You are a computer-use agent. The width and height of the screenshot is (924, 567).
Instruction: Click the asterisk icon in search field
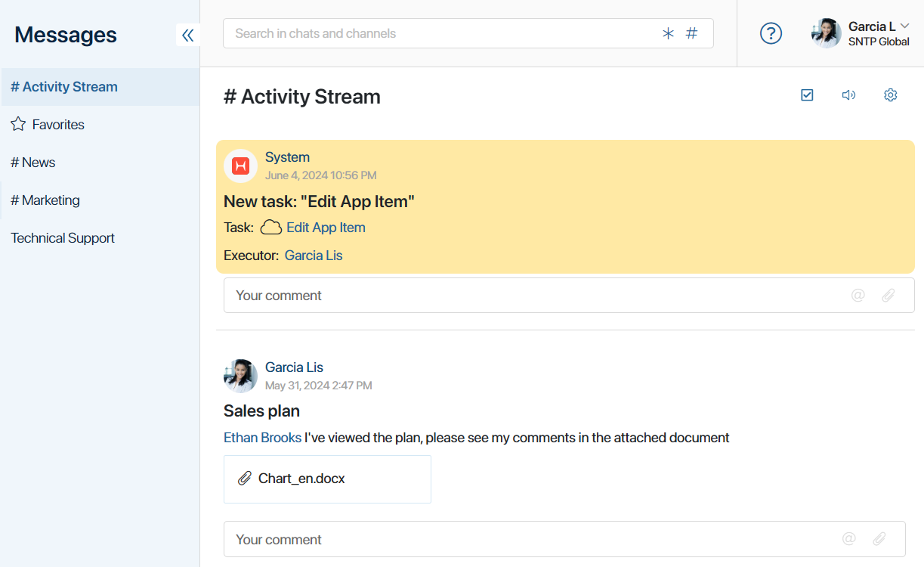point(668,33)
